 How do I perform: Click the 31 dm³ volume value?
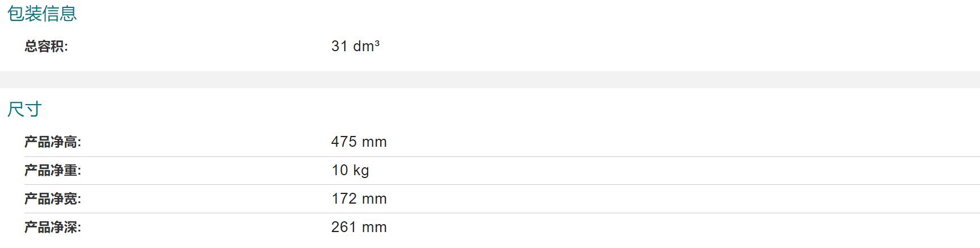point(355,46)
